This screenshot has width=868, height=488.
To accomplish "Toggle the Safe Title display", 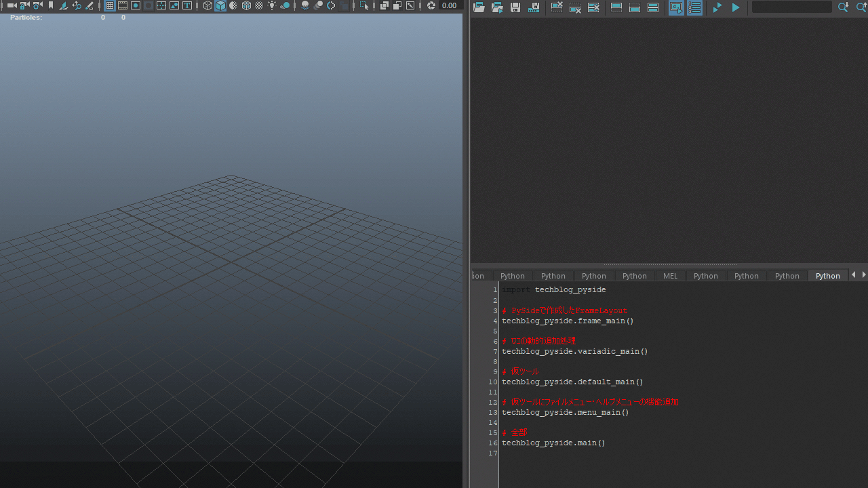I will click(187, 5).
